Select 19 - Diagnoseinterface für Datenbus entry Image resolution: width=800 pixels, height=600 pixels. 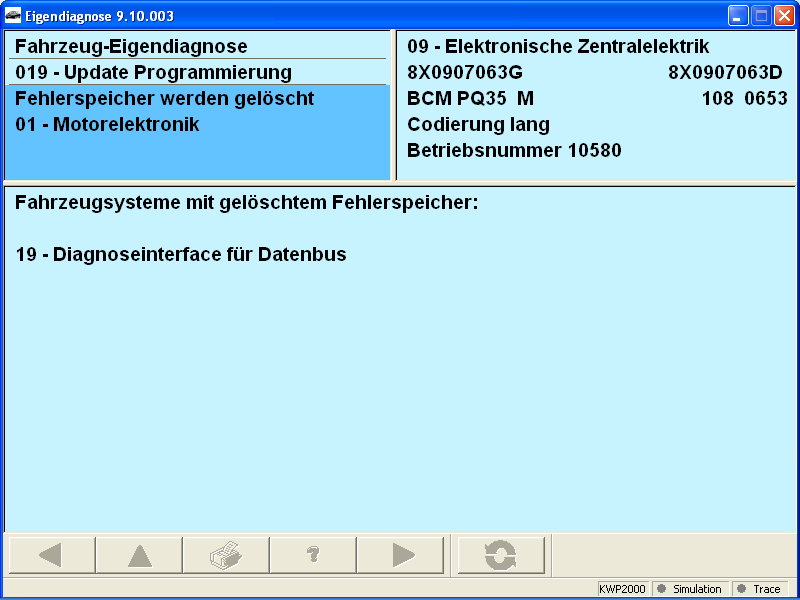pos(181,255)
